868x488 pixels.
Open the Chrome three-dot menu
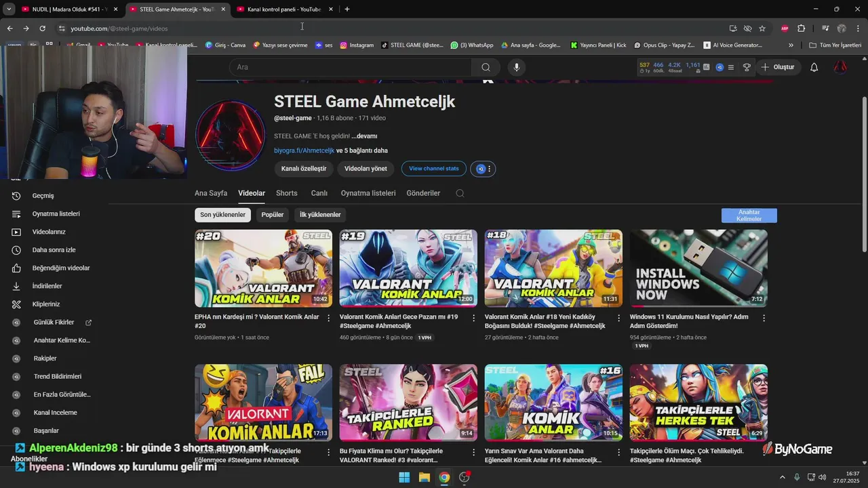(858, 28)
